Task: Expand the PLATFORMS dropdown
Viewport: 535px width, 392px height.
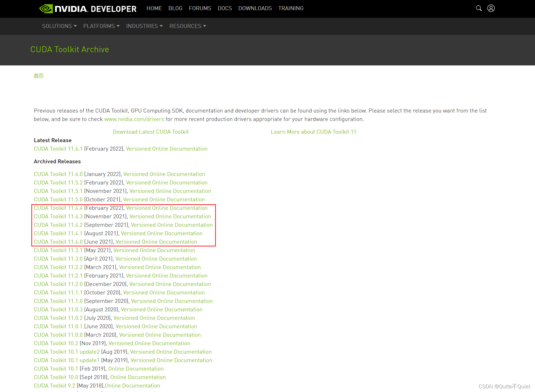Action: pos(101,26)
